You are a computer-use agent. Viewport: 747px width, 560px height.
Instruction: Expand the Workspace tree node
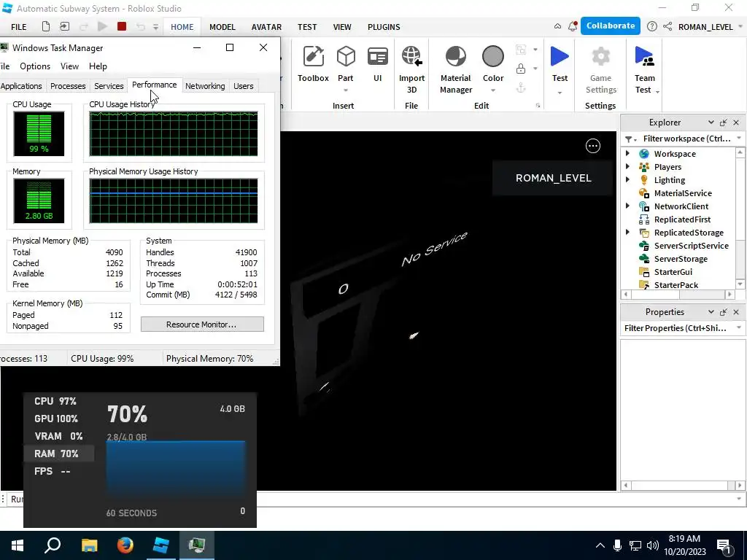(627, 153)
